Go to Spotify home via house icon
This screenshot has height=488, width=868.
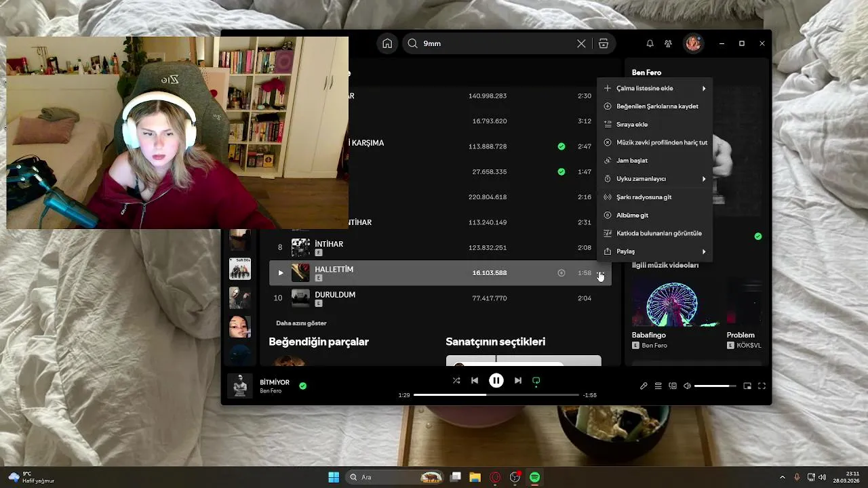coord(387,43)
